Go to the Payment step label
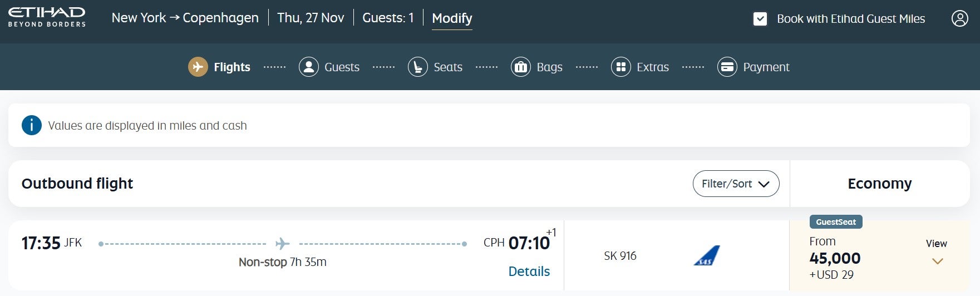Viewport: 980px width, 296px height. point(766,67)
